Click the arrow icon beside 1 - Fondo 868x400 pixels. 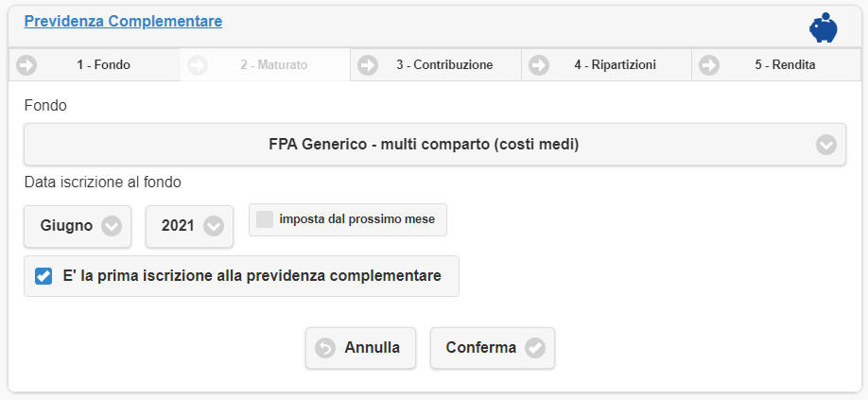[x=26, y=65]
